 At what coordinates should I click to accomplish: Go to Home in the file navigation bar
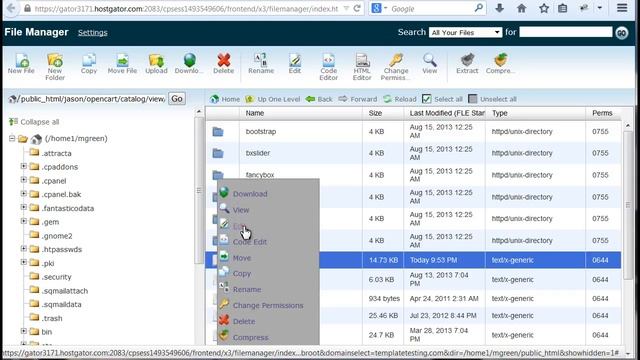pyautogui.click(x=225, y=99)
